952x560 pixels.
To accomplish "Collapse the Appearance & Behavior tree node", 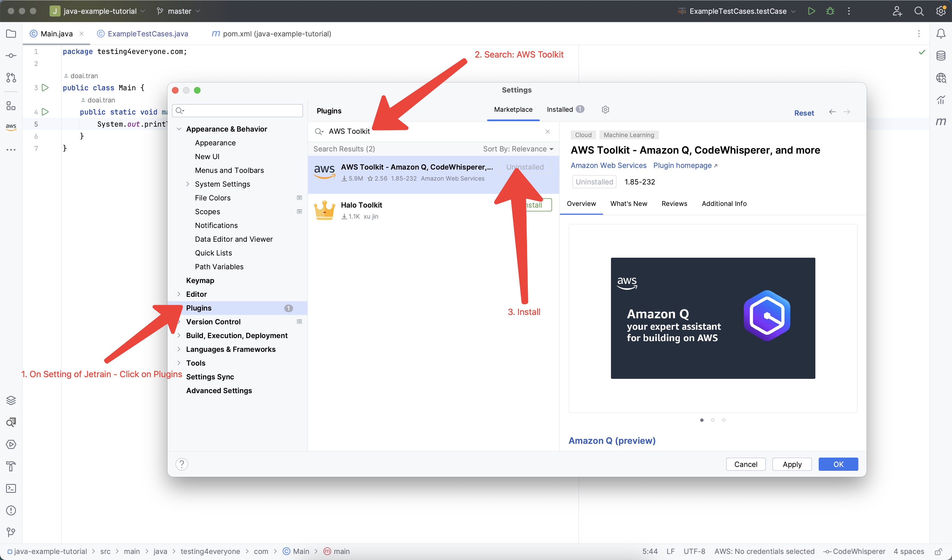I will [179, 129].
